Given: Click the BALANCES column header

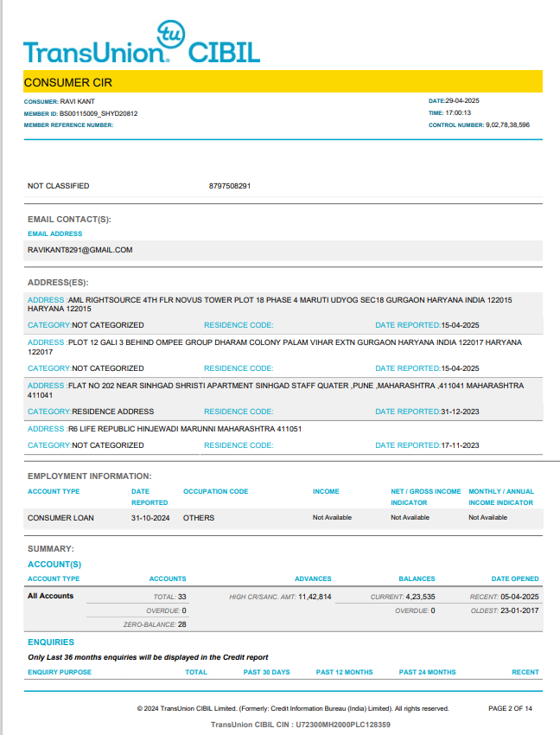Looking at the screenshot, I should point(417,578).
